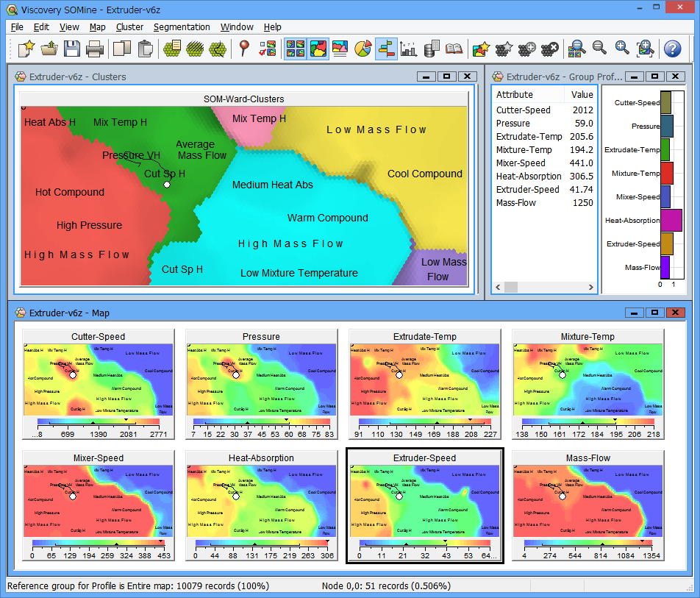Click right scroll arrow in Group Profile list
700x598 pixels.
coord(591,287)
